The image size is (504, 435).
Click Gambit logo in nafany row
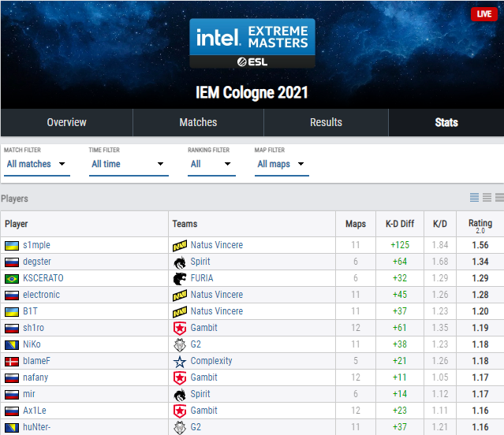tap(180, 377)
